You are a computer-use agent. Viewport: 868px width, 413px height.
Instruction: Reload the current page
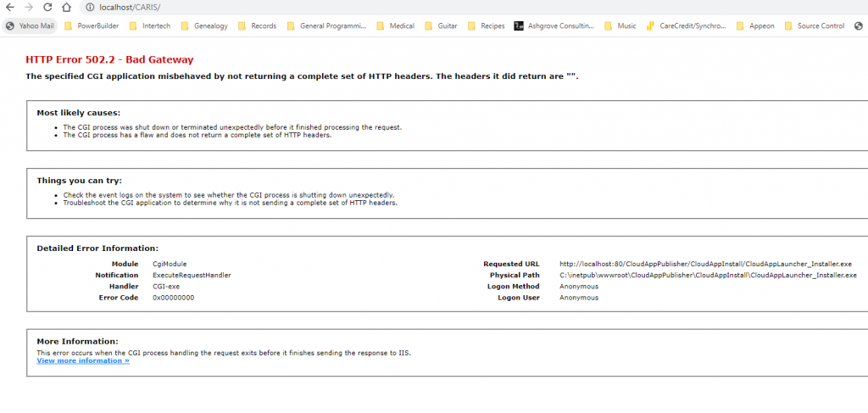pyautogui.click(x=47, y=7)
